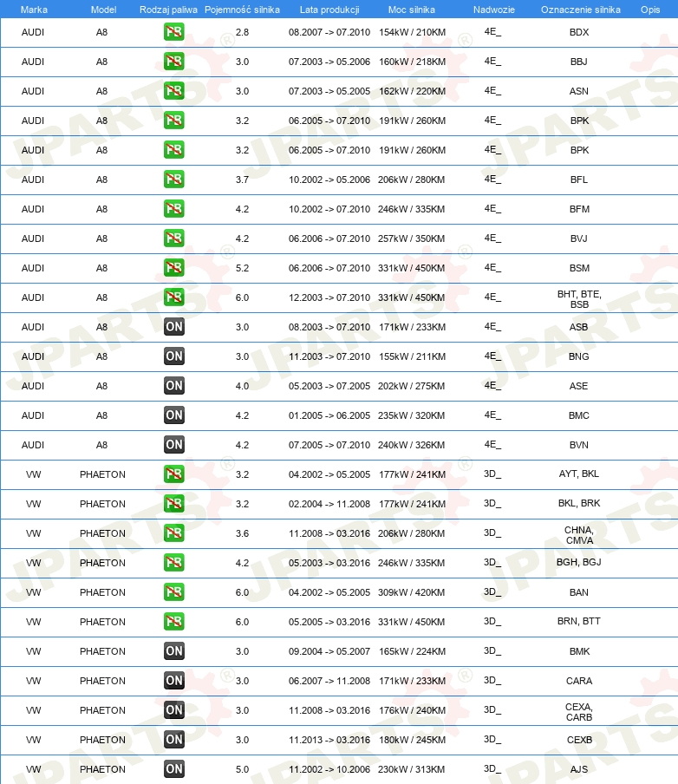Click the Marka column header
Image resolution: width=678 pixels, height=784 pixels.
[x=34, y=10]
